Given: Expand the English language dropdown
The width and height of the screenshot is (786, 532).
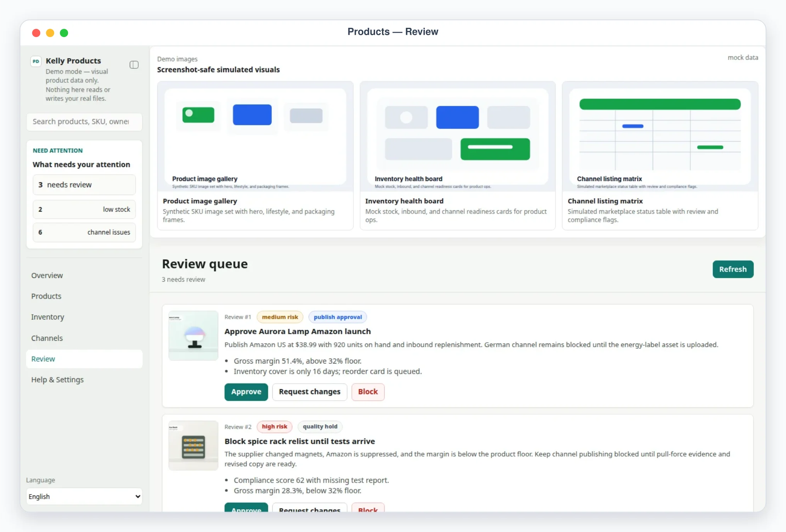Looking at the screenshot, I should 84,496.
